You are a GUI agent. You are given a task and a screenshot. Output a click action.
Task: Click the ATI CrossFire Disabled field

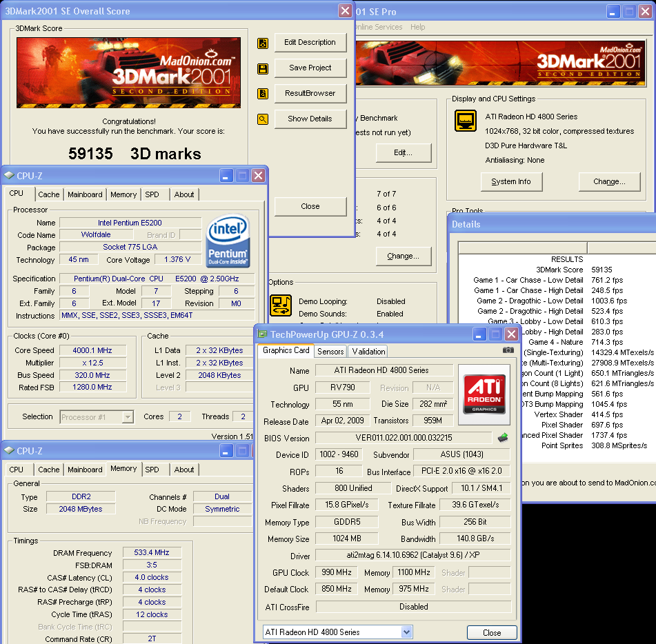click(413, 606)
